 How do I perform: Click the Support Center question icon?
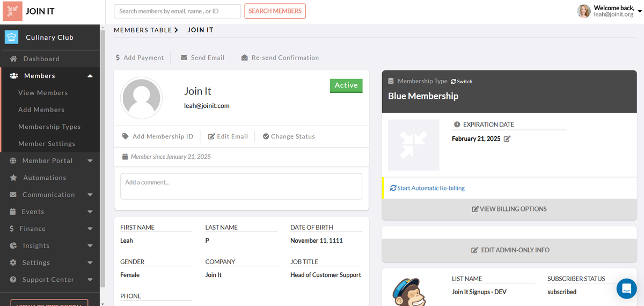click(13, 280)
